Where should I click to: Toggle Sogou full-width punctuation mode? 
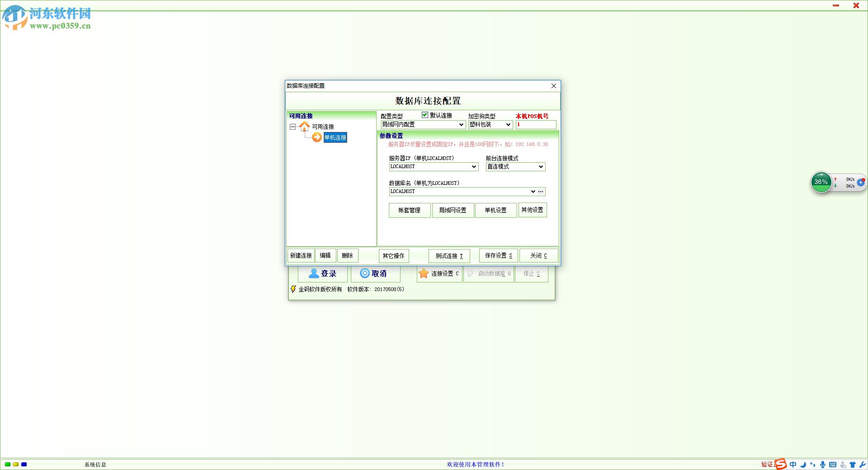pos(813,464)
